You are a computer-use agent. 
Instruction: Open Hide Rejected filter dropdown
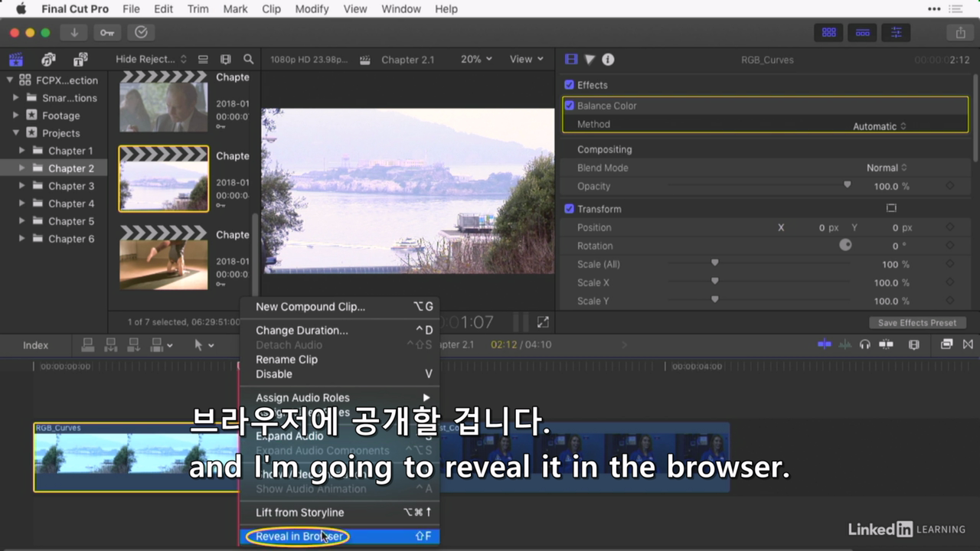tap(151, 59)
